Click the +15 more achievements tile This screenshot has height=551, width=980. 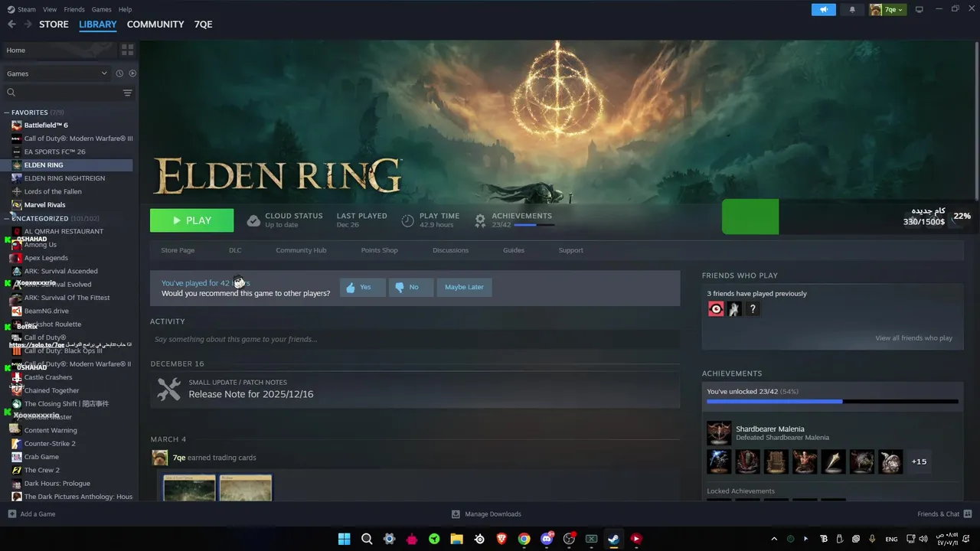[x=919, y=461]
